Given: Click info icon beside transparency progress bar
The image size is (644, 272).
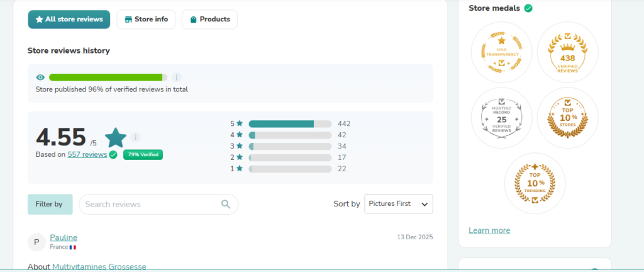Looking at the screenshot, I should (x=176, y=77).
